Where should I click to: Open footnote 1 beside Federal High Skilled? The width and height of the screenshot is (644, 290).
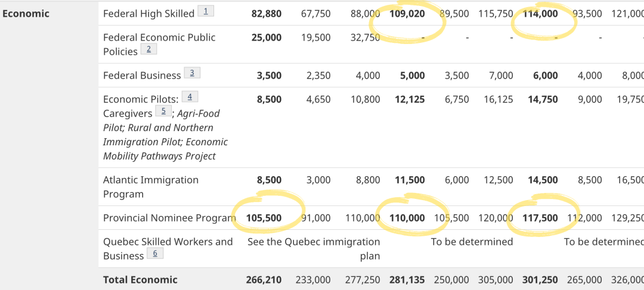(x=206, y=11)
